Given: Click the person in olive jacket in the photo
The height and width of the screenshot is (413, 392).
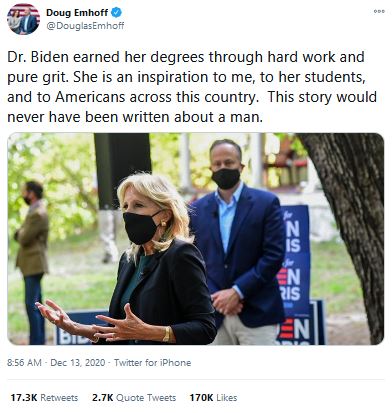Looking at the screenshot, I should pos(32,260).
